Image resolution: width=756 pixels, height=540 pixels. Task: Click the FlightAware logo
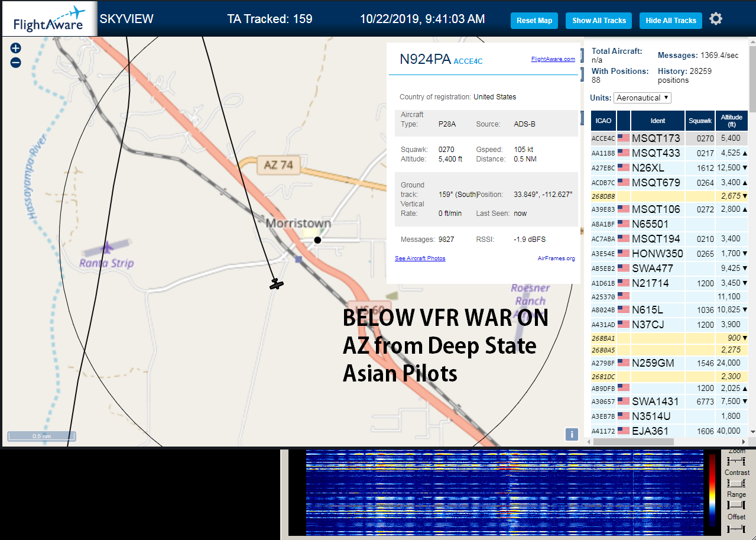click(x=49, y=19)
